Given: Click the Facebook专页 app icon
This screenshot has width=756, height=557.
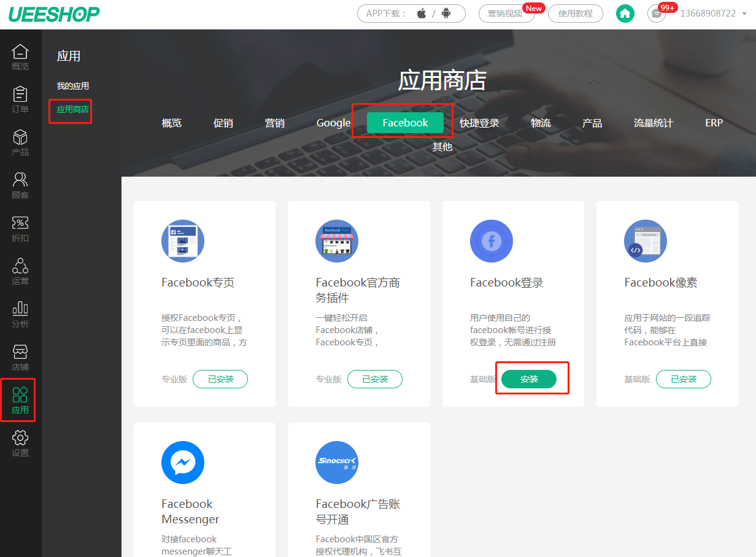Looking at the screenshot, I should tap(183, 241).
